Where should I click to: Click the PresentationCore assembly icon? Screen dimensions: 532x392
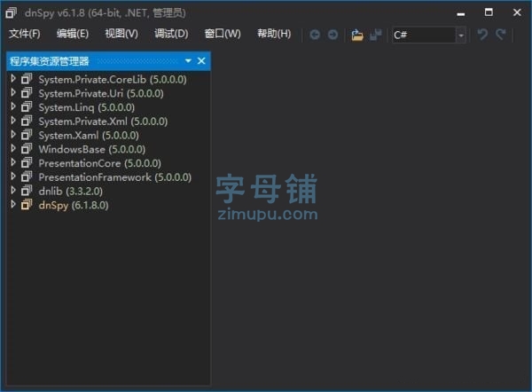(x=27, y=162)
